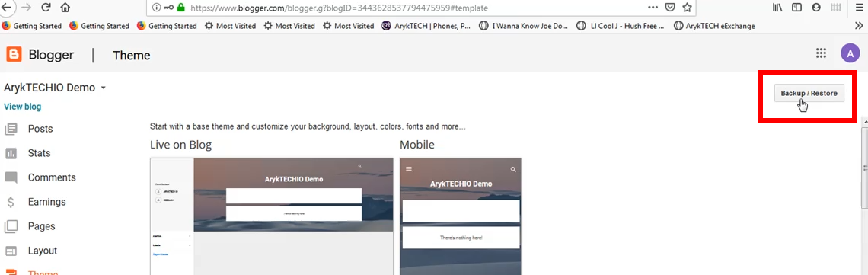The width and height of the screenshot is (868, 275).
Task: Click the Live on Blog heading
Action: pos(180,145)
